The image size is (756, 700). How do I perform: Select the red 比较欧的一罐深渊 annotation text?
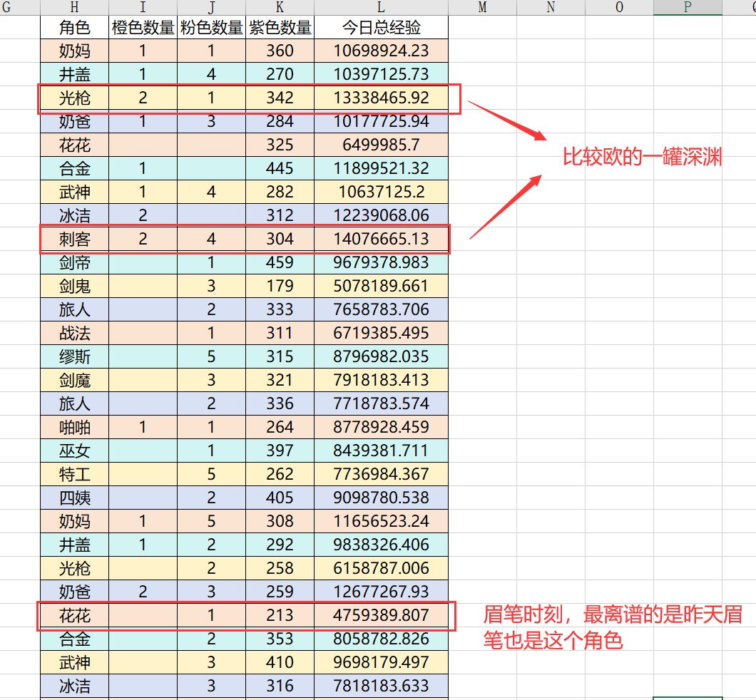tap(642, 158)
